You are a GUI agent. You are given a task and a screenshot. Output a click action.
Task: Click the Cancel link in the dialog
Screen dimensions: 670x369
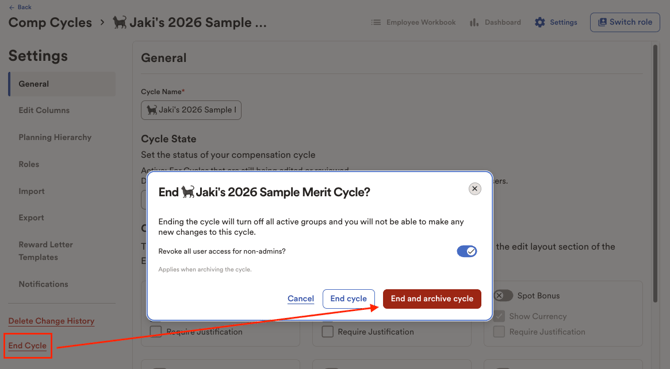(x=300, y=299)
